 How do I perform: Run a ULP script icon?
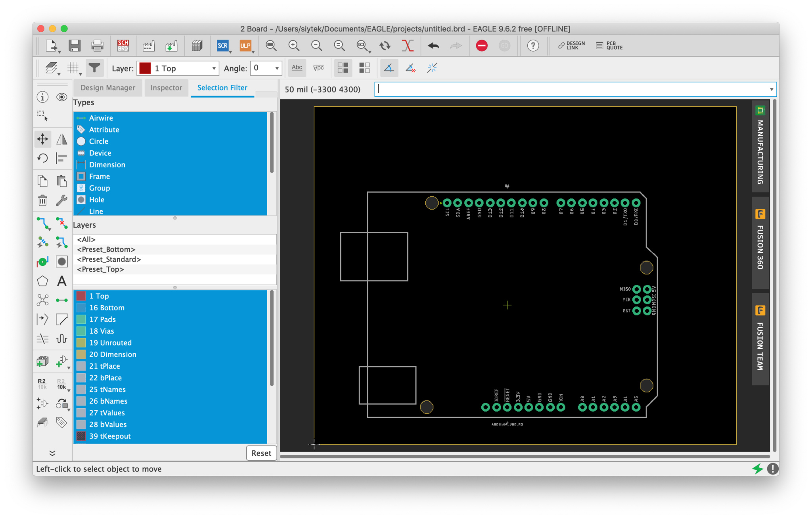[x=245, y=46]
